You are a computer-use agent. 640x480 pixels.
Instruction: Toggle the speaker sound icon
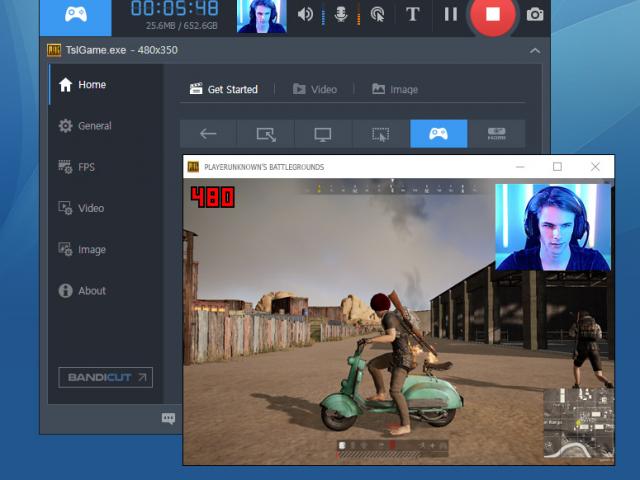[x=306, y=15]
